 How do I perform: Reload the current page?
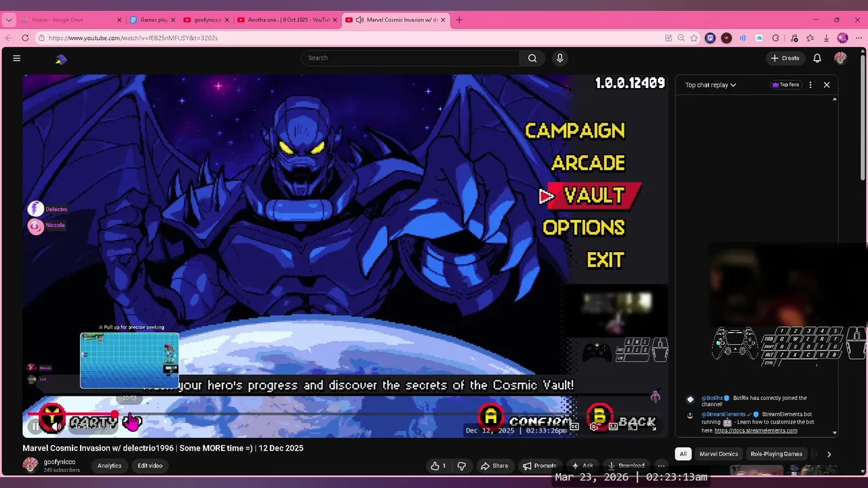[x=25, y=38]
